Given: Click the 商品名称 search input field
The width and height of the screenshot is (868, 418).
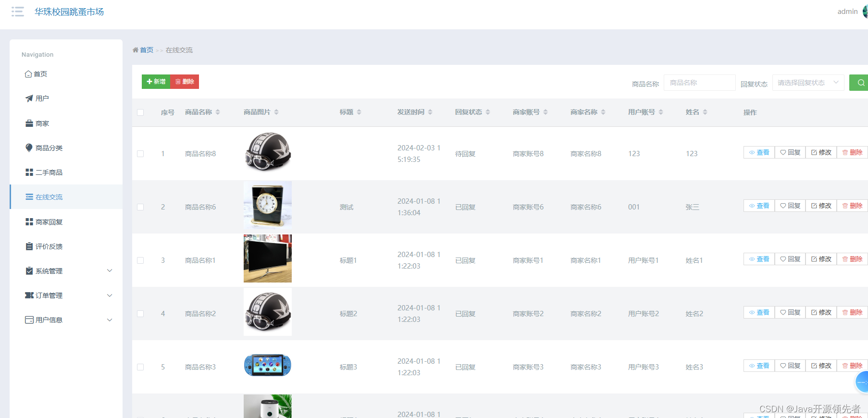Looking at the screenshot, I should coord(699,83).
